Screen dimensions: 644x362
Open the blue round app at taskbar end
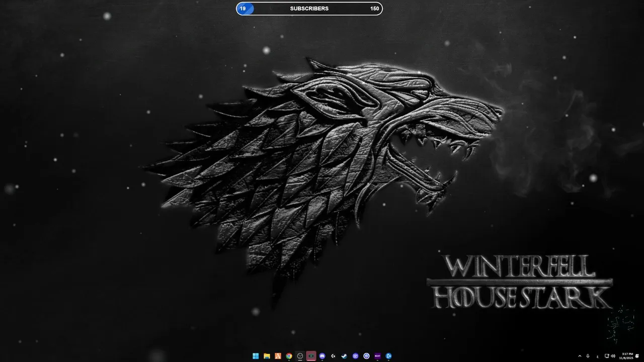point(388,356)
